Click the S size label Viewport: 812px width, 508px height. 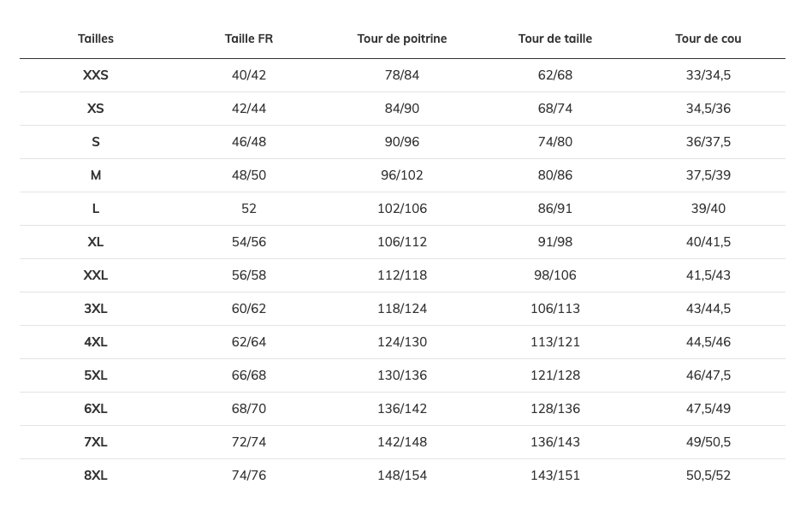pyautogui.click(x=96, y=142)
